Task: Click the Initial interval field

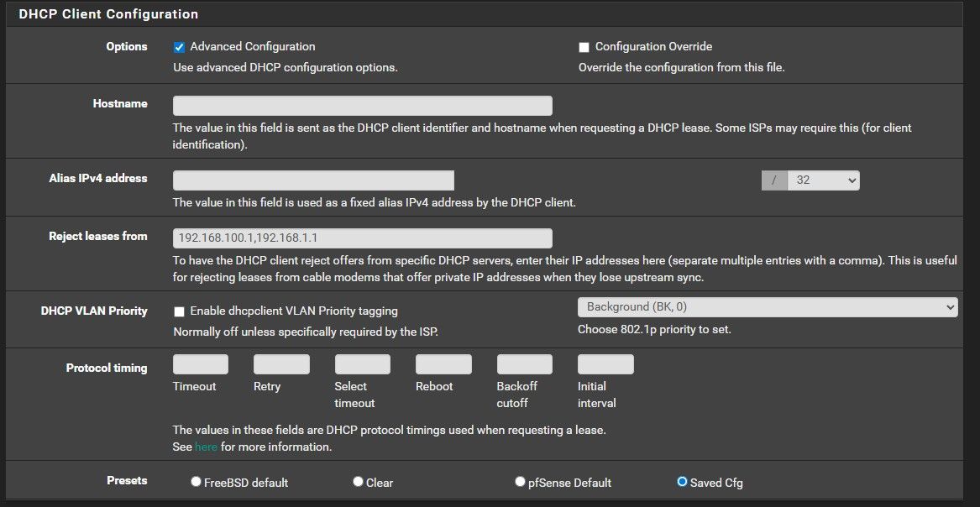Action: [605, 364]
